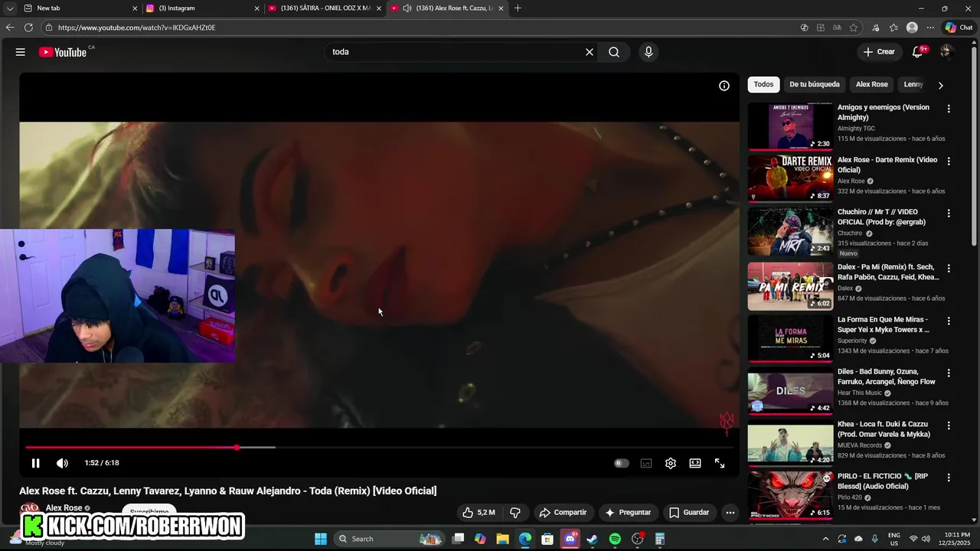Dislike the video
This screenshot has height=551, width=980.
(515, 513)
